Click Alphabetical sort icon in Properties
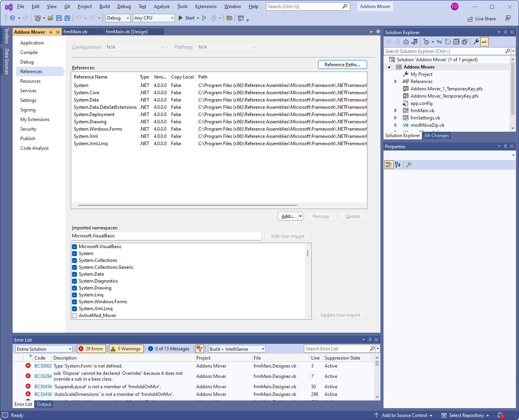The image size is (519, 420). point(398,165)
